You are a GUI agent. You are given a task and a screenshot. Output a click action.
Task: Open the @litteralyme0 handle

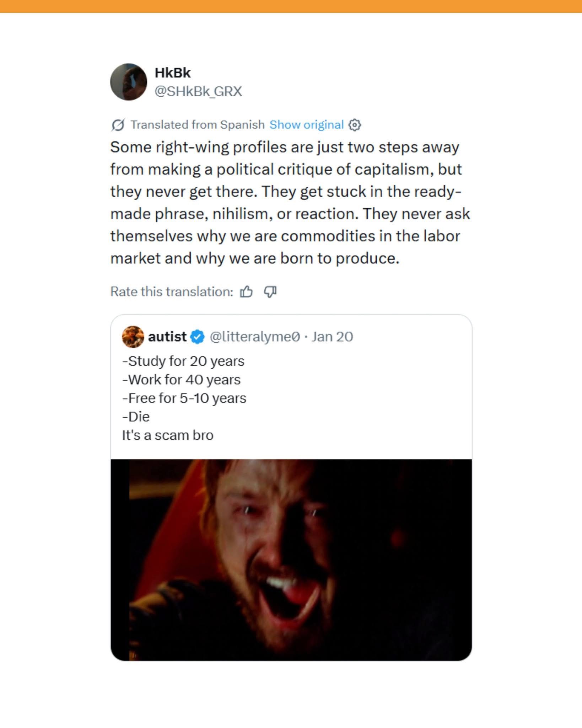[x=255, y=337]
